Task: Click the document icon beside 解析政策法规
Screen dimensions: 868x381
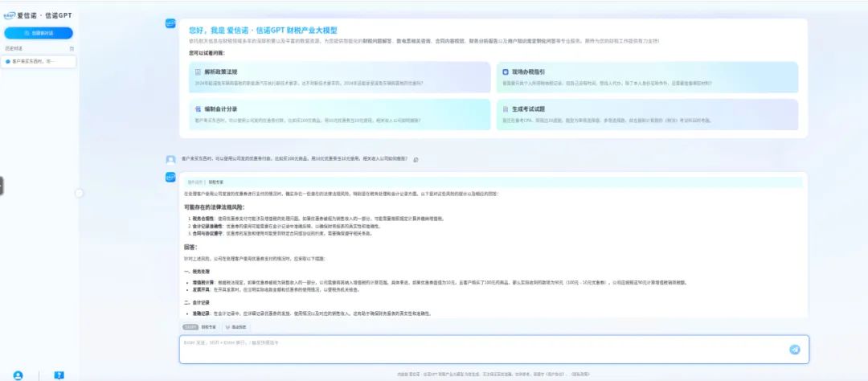Action: pyautogui.click(x=198, y=72)
